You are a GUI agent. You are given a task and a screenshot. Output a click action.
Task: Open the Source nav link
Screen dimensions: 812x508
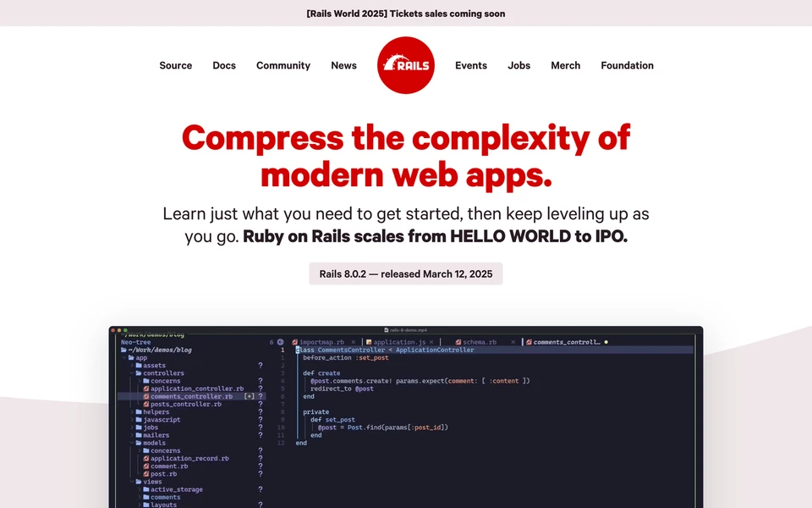click(176, 65)
